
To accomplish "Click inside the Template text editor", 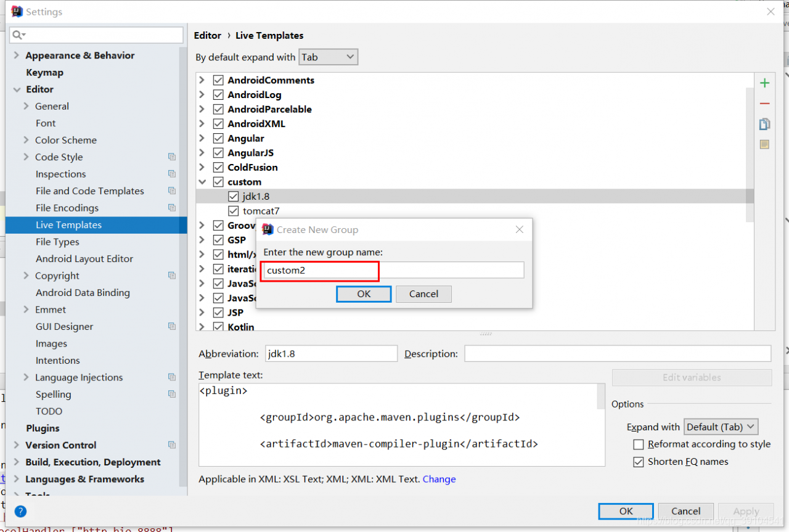I will pyautogui.click(x=398, y=425).
